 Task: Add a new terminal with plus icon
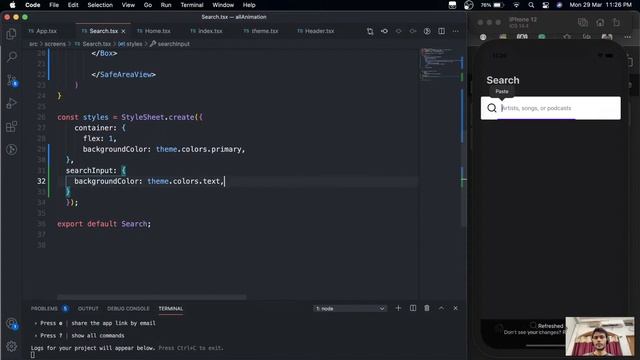[398, 308]
